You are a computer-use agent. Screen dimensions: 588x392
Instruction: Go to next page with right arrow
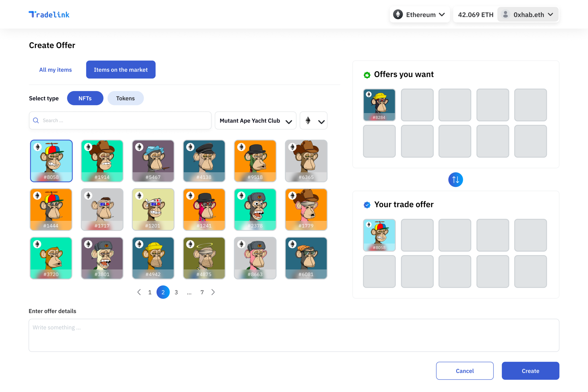213,292
